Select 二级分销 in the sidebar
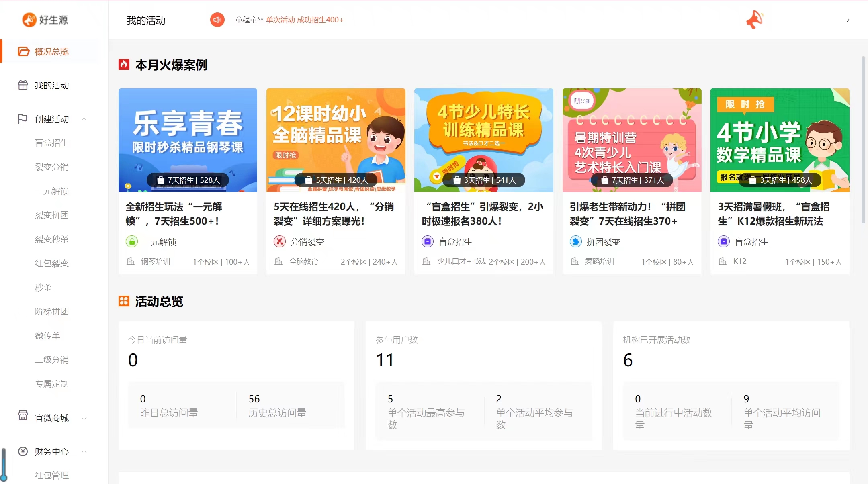The width and height of the screenshot is (868, 484). point(52,359)
